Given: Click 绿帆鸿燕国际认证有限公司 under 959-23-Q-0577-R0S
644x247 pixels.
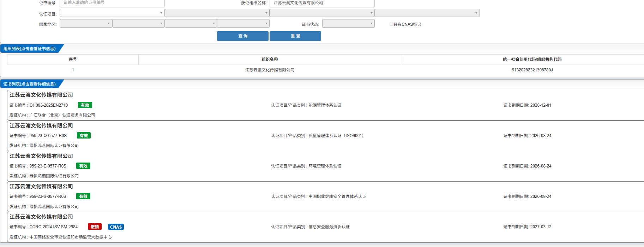Looking at the screenshot, I should [54, 146].
